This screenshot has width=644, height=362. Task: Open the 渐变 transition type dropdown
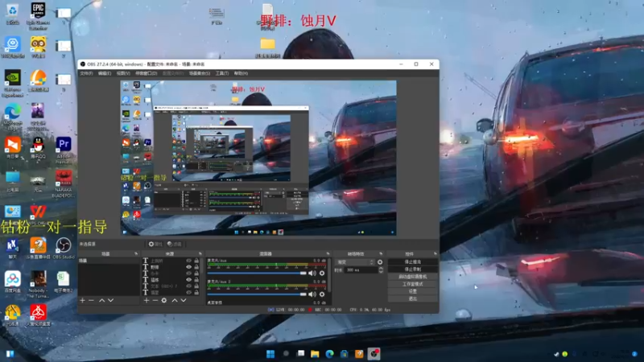click(x=355, y=262)
